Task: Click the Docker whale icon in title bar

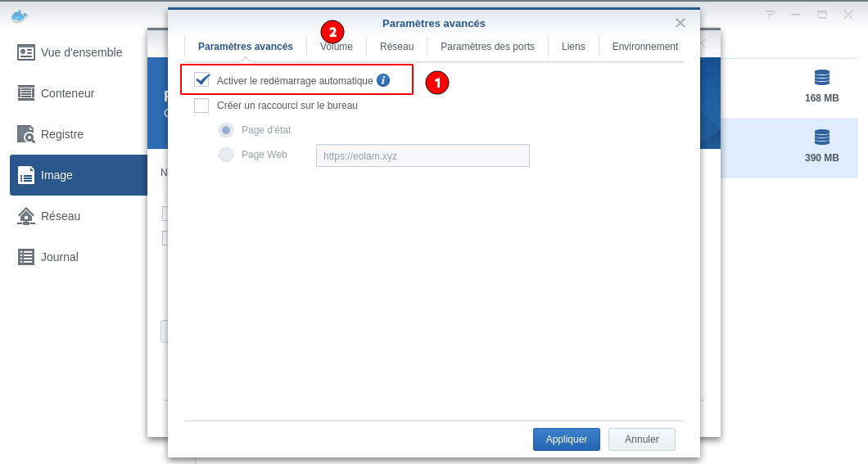Action: pyautogui.click(x=20, y=16)
